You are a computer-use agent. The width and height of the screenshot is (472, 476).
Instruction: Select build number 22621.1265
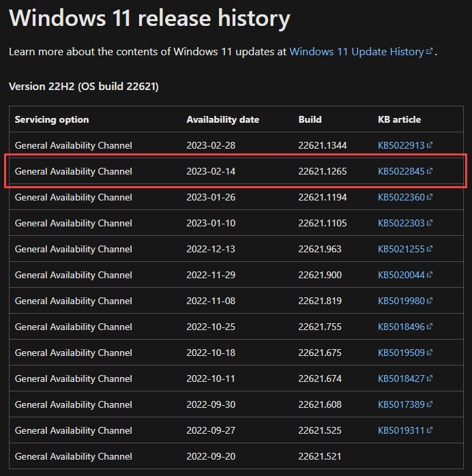[x=323, y=172]
